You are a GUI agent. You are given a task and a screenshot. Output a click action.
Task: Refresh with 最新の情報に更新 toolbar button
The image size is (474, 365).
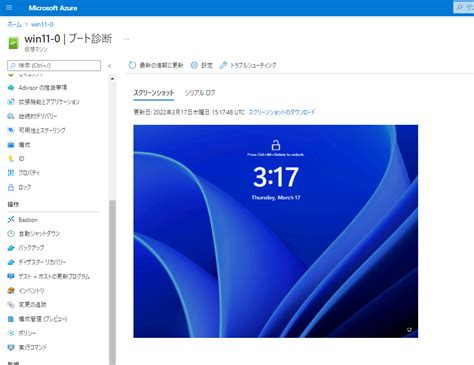pyautogui.click(x=156, y=65)
